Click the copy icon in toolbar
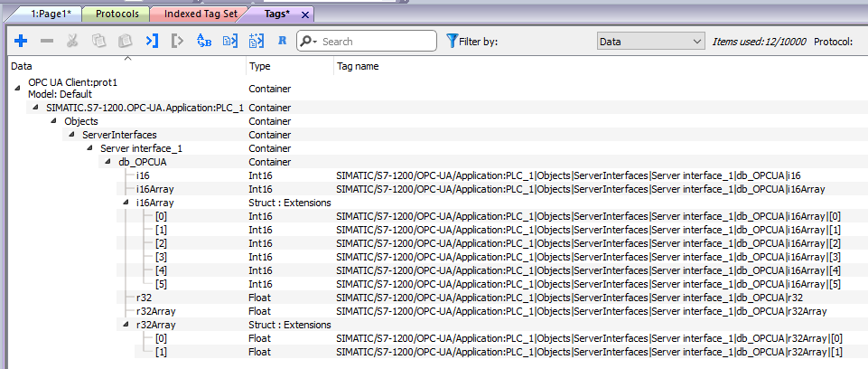The height and width of the screenshot is (369, 868). point(99,41)
